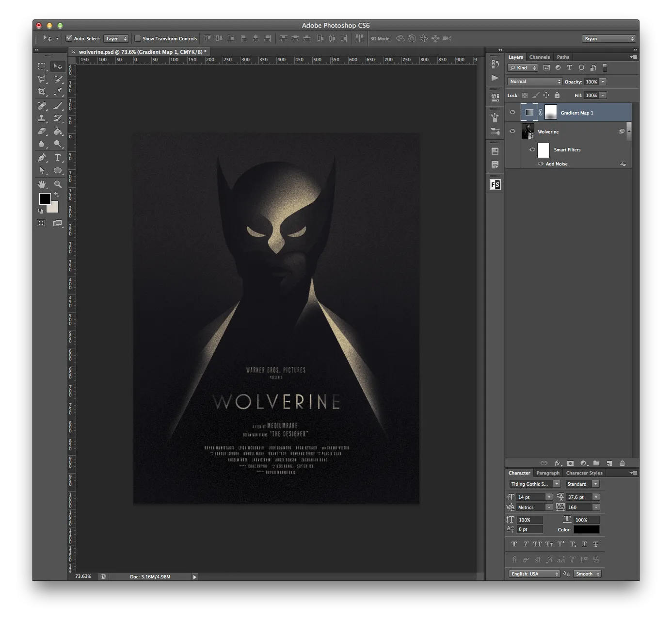Open the Actions panel play icon
Screen dimensions: 672x624
coord(495,78)
